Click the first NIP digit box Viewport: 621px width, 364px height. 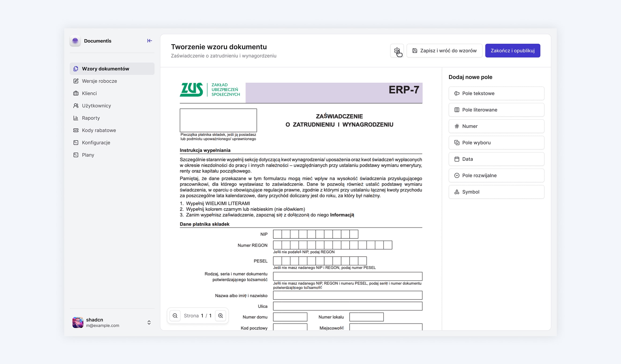277,234
